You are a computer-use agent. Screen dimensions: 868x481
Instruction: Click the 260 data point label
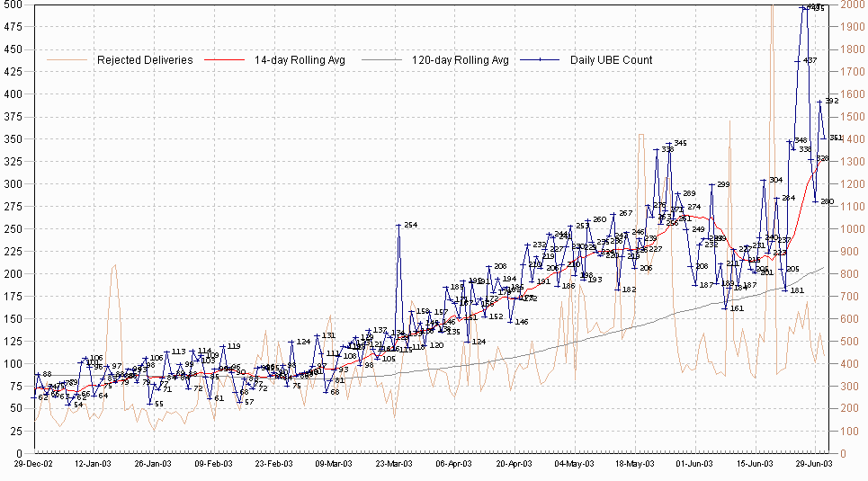coord(600,219)
